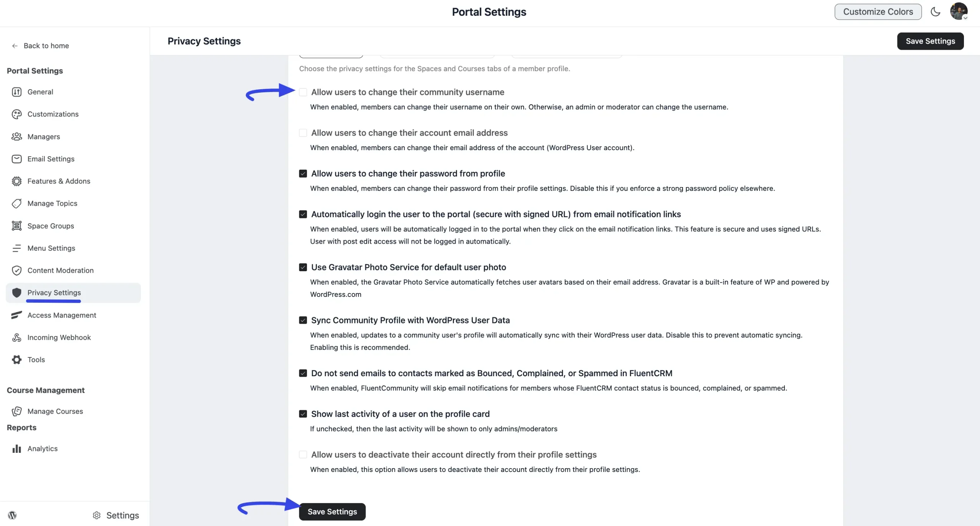
Task: Open the user avatar dropdown
Action: click(x=959, y=11)
